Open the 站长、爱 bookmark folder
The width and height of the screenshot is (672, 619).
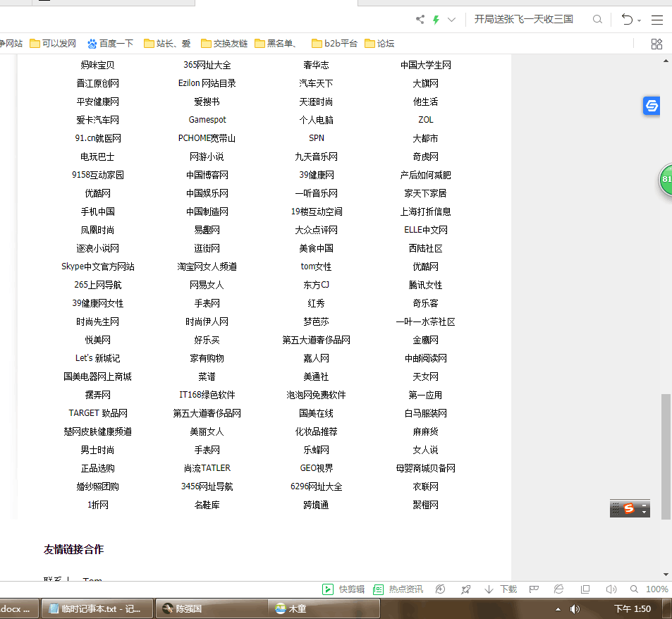(167, 43)
